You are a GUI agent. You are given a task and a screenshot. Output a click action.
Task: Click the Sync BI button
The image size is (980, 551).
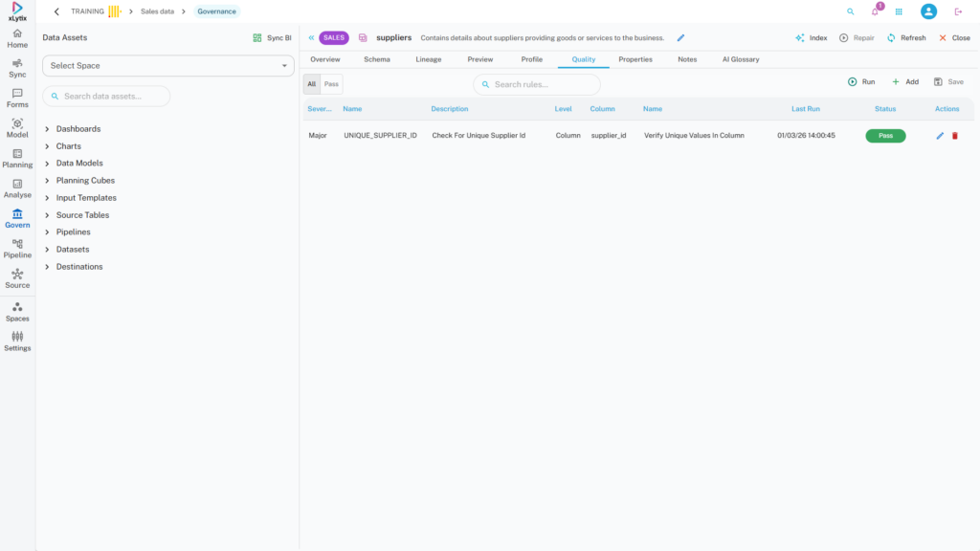pyautogui.click(x=272, y=38)
